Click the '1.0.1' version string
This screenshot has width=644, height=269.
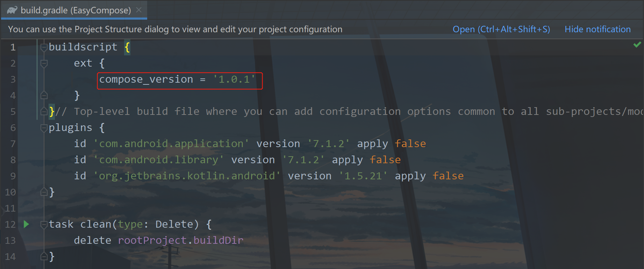pos(234,80)
